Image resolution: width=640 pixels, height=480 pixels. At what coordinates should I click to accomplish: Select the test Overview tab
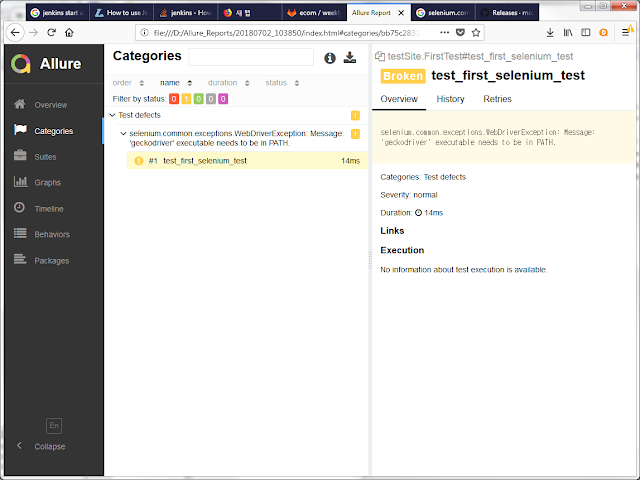click(x=399, y=99)
